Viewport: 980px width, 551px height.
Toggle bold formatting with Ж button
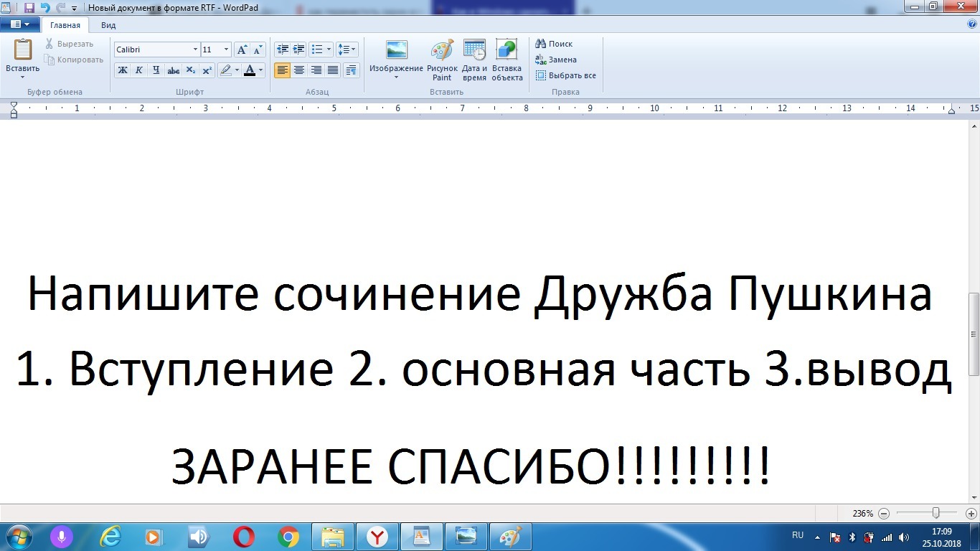(122, 70)
